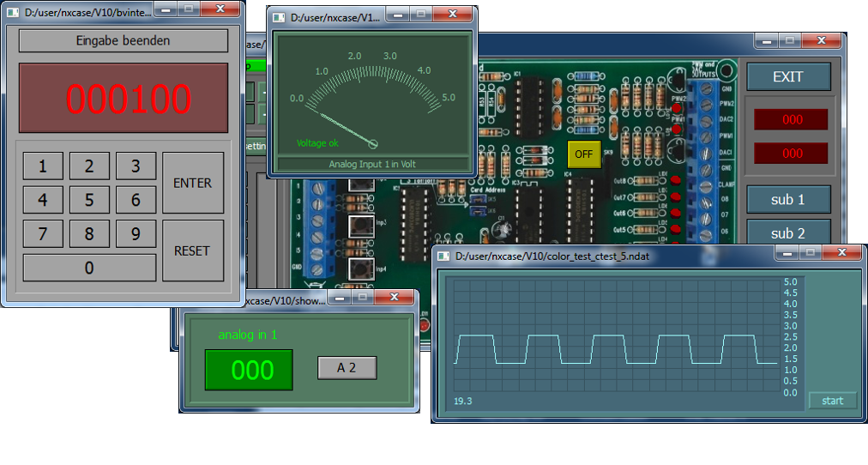Click the ENTER key on keypad
This screenshot has width=868, height=465.
pyautogui.click(x=192, y=183)
